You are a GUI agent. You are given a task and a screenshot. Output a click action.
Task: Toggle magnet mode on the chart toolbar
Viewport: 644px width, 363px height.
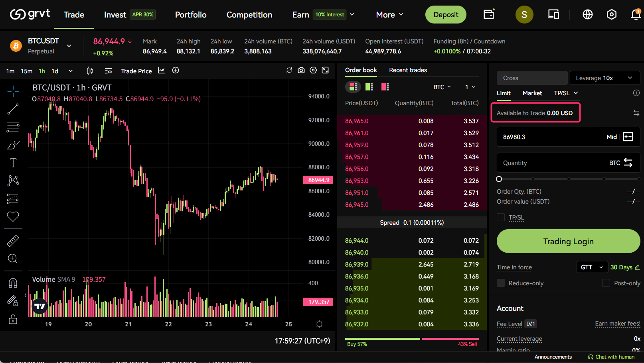(x=13, y=283)
